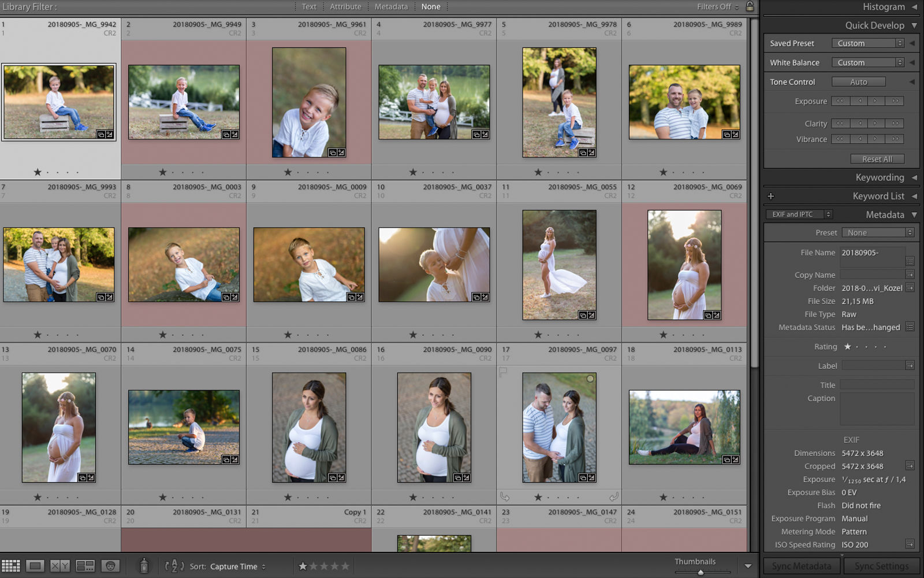The image size is (924, 578).
Task: Open White Balance Custom dropdown
Action: (868, 62)
